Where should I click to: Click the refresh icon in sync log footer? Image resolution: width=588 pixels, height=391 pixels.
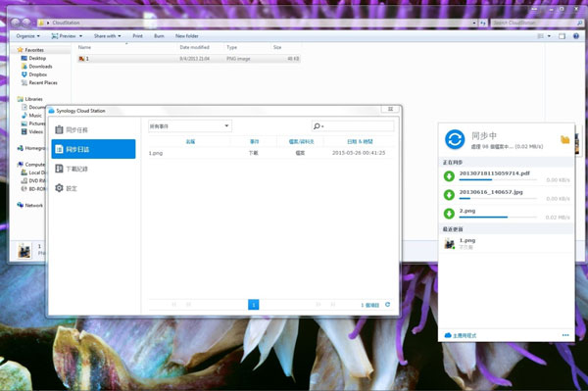pos(387,305)
